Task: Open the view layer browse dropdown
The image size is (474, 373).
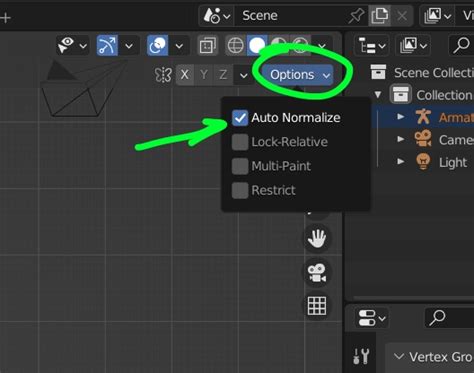Action: point(437,16)
